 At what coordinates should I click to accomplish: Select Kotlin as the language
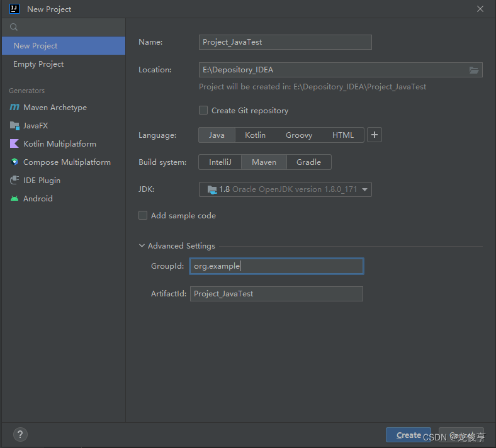click(x=255, y=135)
